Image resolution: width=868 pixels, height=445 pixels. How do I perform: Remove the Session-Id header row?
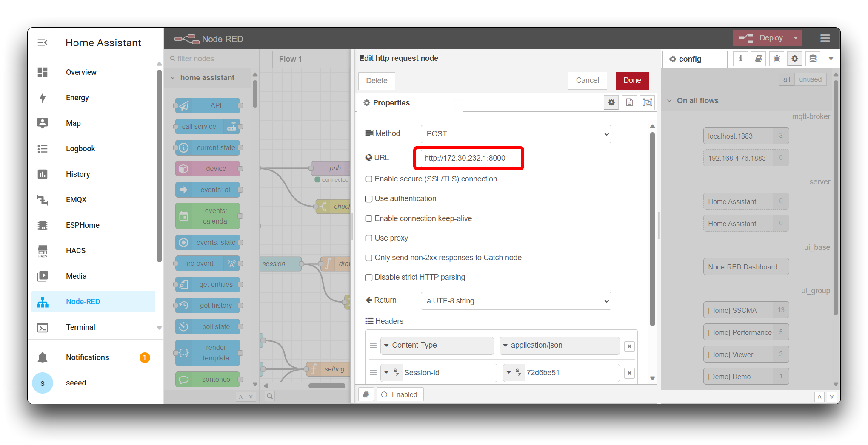pos(629,373)
